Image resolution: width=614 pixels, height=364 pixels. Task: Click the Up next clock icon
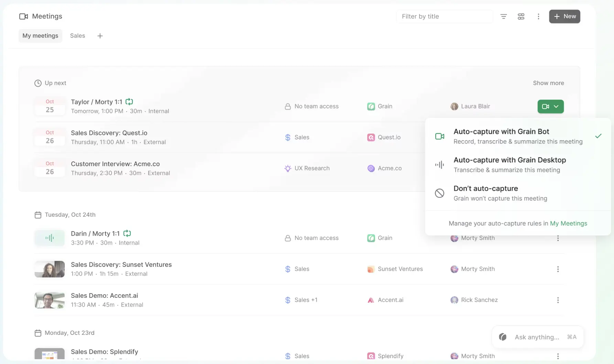pos(38,83)
